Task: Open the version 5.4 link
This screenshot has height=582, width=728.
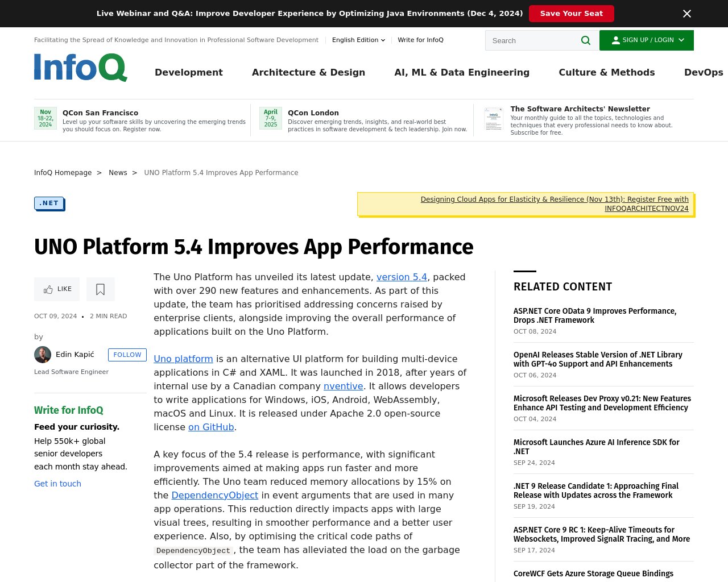Action: click(402, 277)
